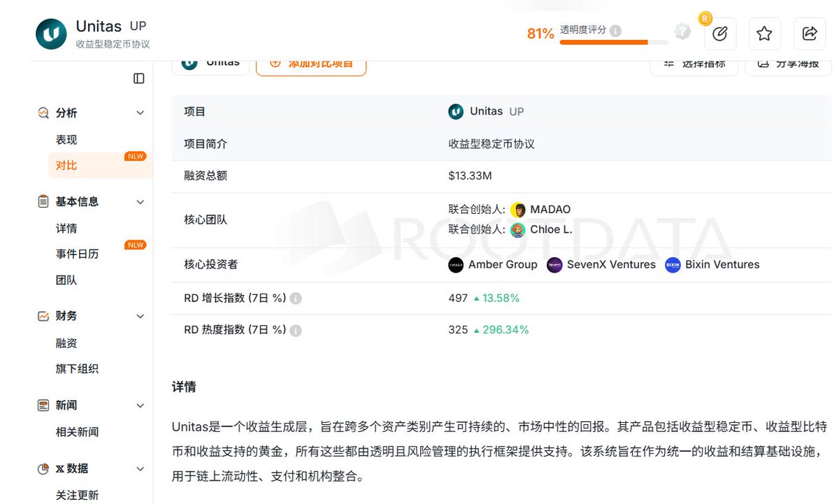The image size is (839, 504).
Task: Click the 收益型稳定币协议 table cell
Action: pos(492,144)
